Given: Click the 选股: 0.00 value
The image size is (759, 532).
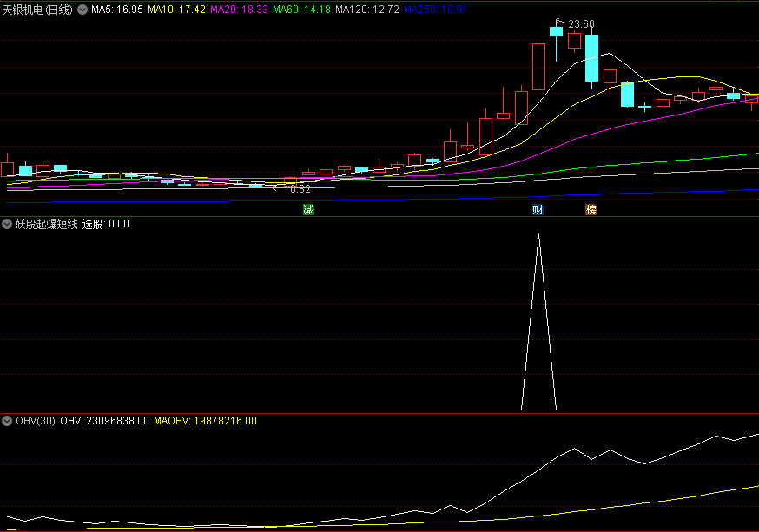Looking at the screenshot, I should [106, 224].
